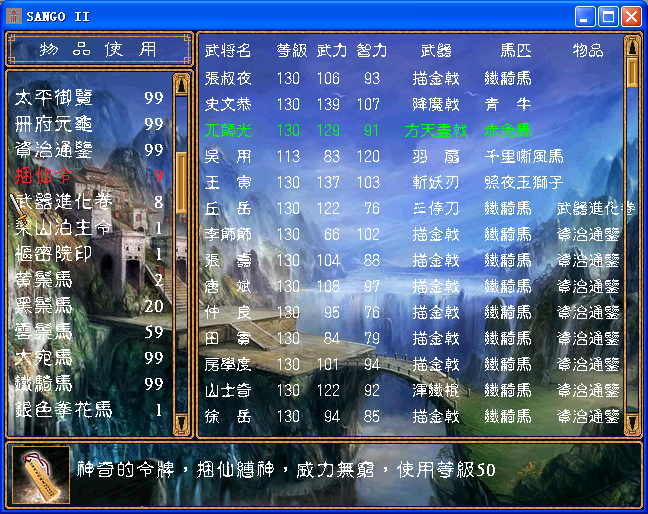The height and width of the screenshot is (514, 648).
Task: Select item 梁山泊主令
Action: point(89,228)
